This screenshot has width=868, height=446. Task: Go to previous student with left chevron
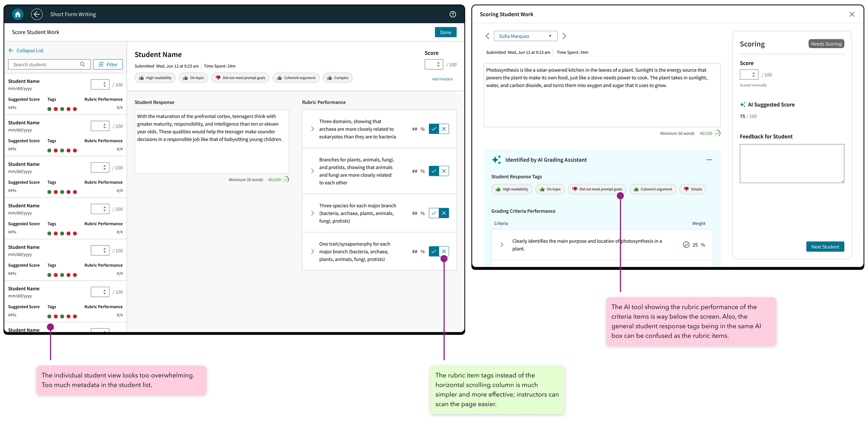487,36
